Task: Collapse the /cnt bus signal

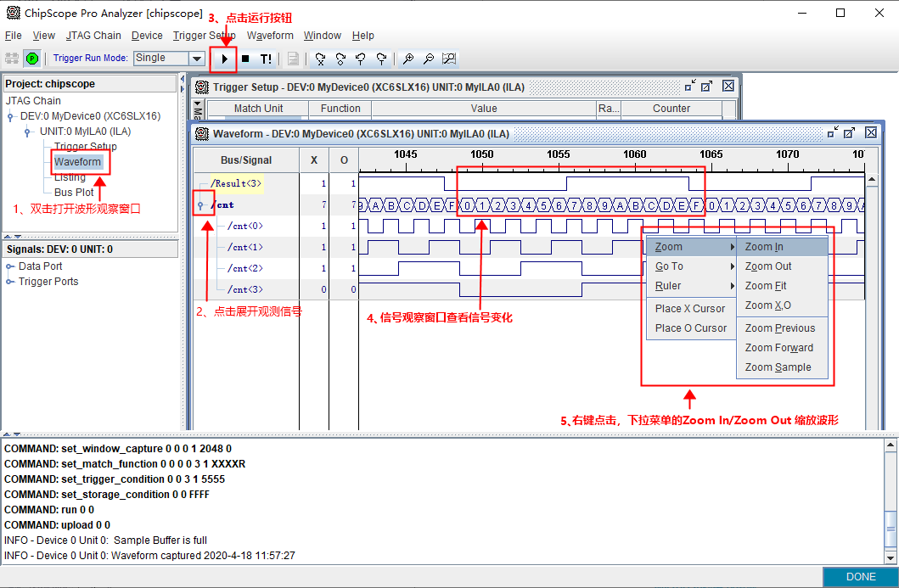Action: [x=200, y=205]
